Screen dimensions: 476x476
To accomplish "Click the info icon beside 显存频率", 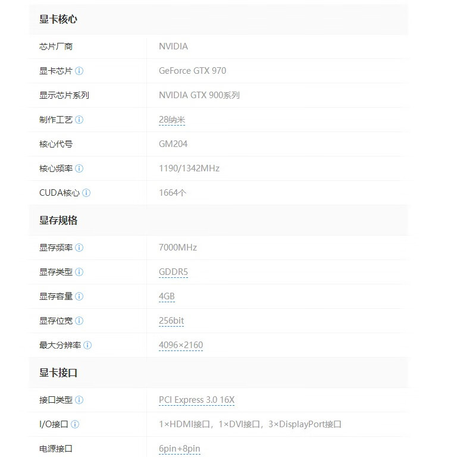I will [79, 248].
